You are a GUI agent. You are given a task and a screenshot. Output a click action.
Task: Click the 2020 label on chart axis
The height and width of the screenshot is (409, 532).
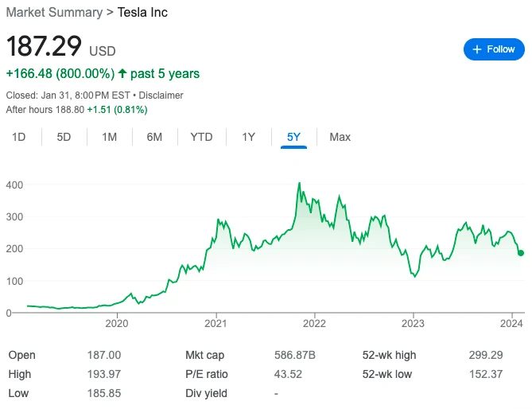click(117, 324)
